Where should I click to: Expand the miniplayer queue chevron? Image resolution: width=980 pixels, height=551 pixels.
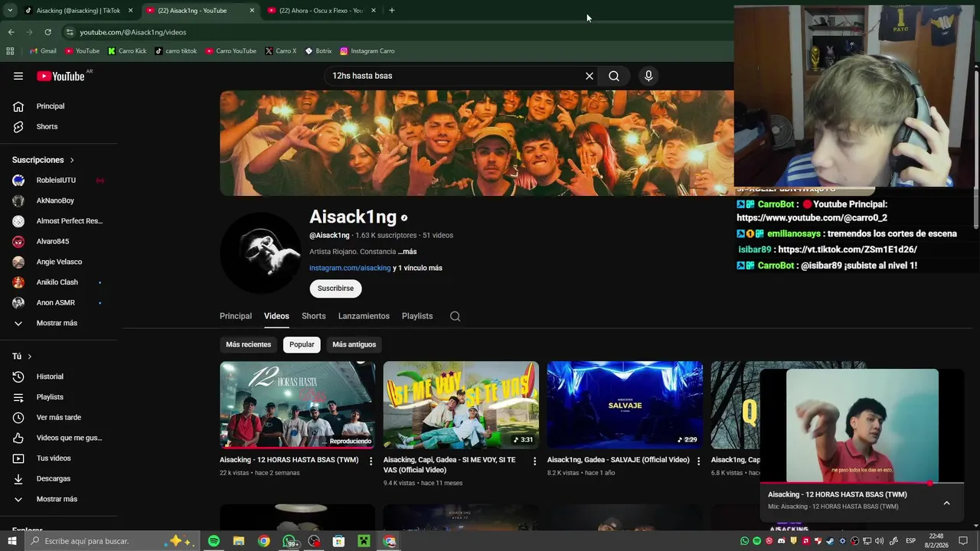click(946, 503)
